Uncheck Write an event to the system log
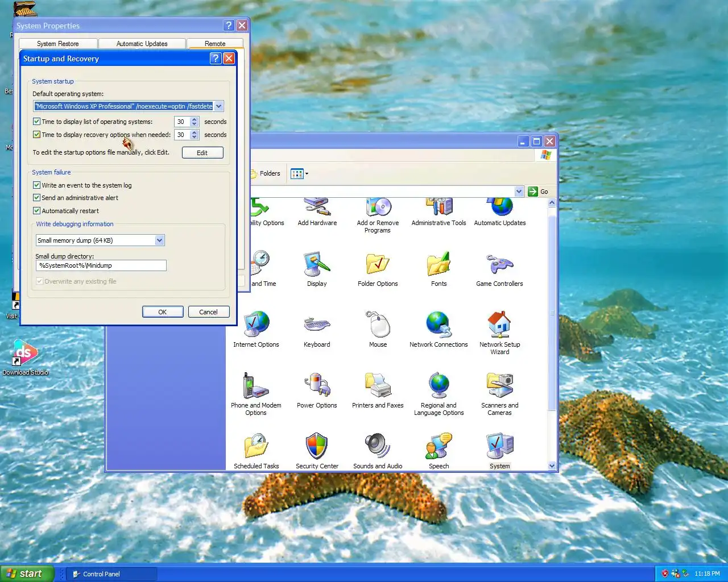 36,185
